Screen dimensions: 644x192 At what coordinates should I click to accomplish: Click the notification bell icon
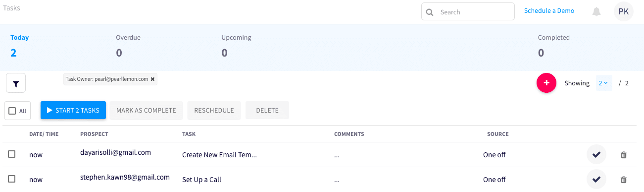(596, 11)
